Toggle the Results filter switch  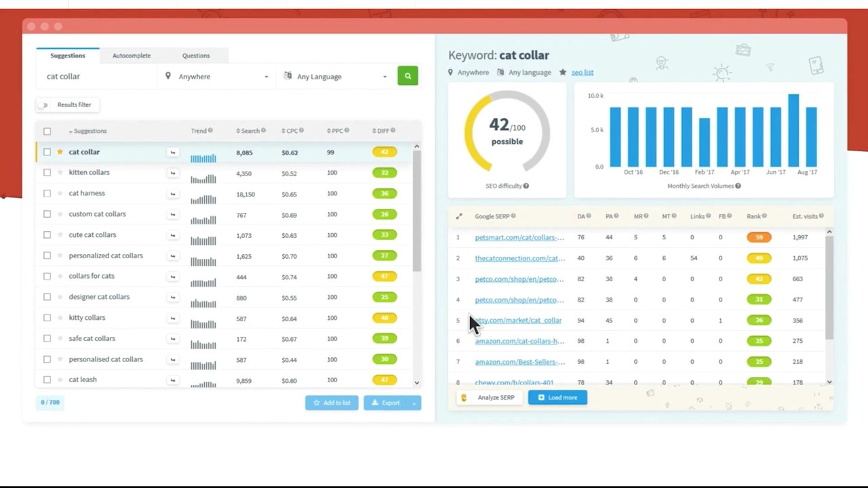(x=44, y=105)
